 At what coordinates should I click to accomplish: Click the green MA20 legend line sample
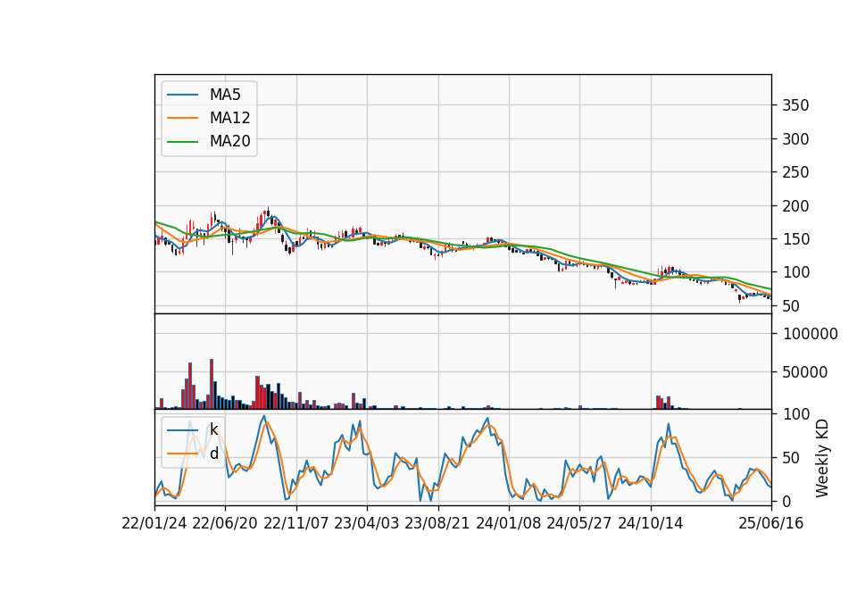182,142
